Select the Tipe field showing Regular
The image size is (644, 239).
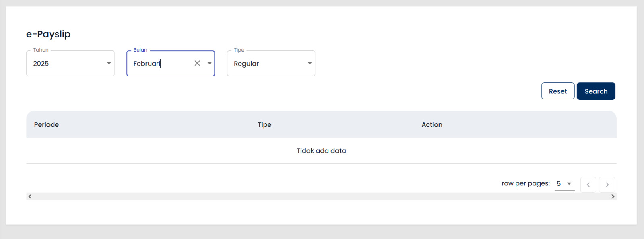(266, 64)
